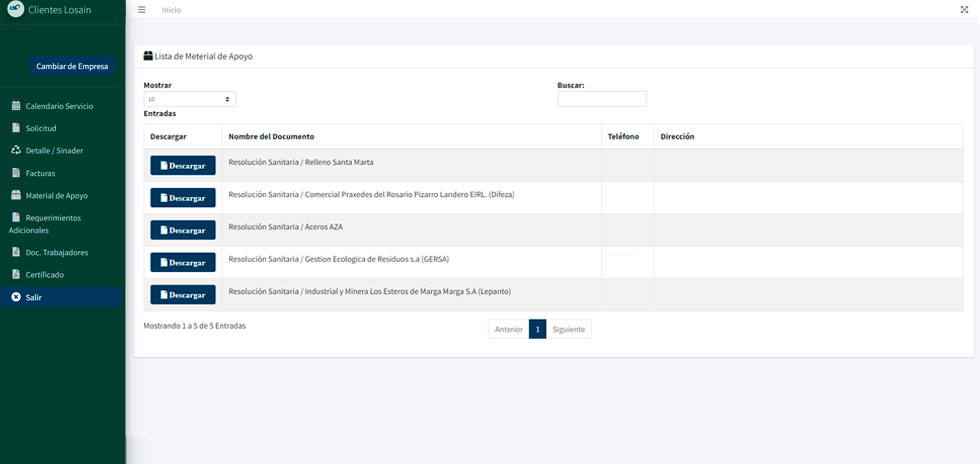Sort by Nombre del Documento column header

point(272,136)
